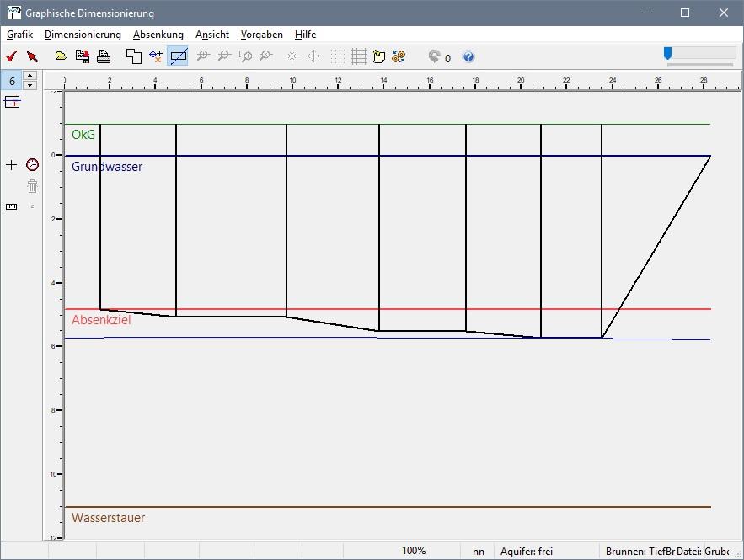Open the Absenkung menu
This screenshot has height=560, width=744.
click(158, 35)
